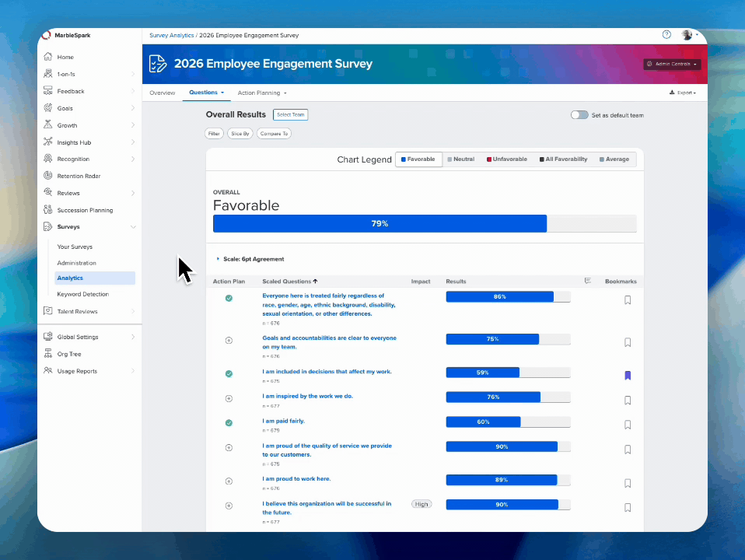Open the Insights Hub icon in sidebar
The image size is (745, 560).
[48, 142]
